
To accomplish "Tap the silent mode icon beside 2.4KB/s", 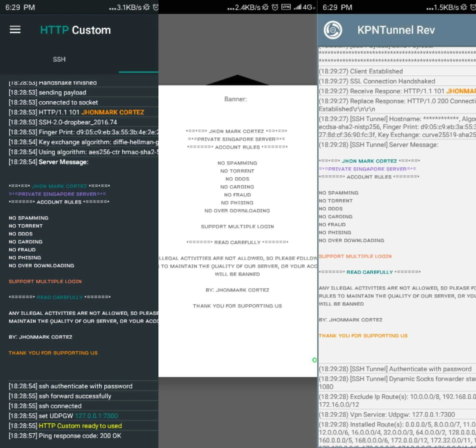I will click(266, 7).
